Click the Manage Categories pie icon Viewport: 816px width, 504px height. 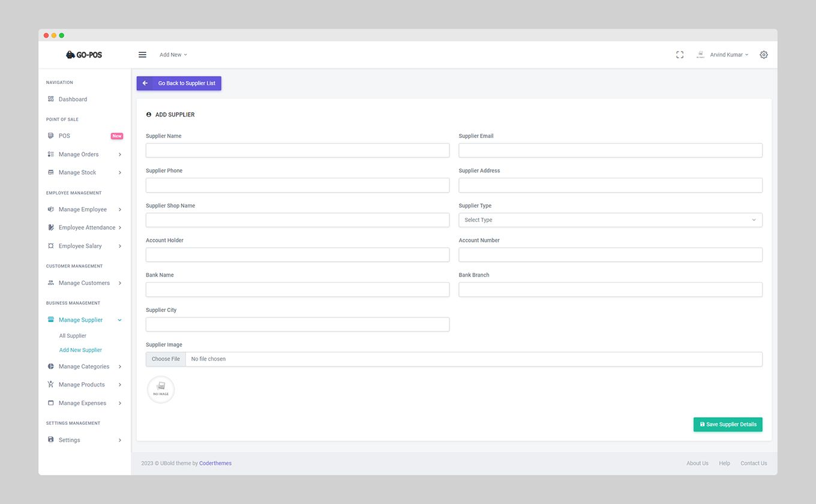coord(51,367)
